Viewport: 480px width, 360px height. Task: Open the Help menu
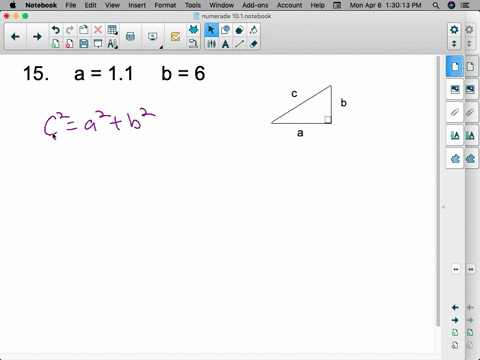[317, 5]
